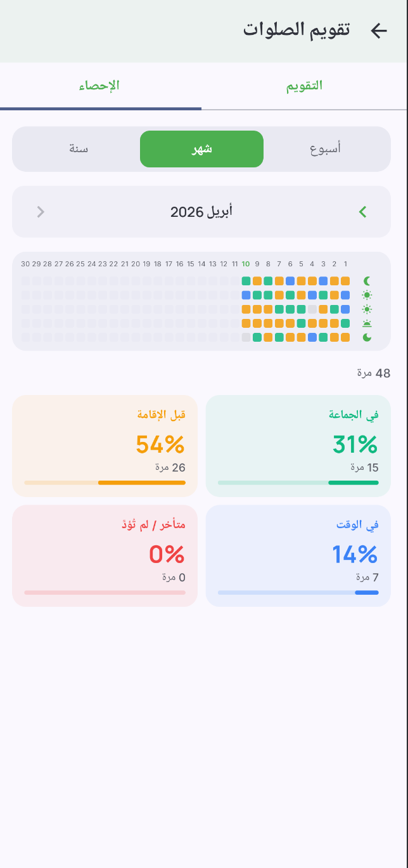Open the قبل الإقامة 54% card
Screen dimensions: 408x868
(105, 446)
